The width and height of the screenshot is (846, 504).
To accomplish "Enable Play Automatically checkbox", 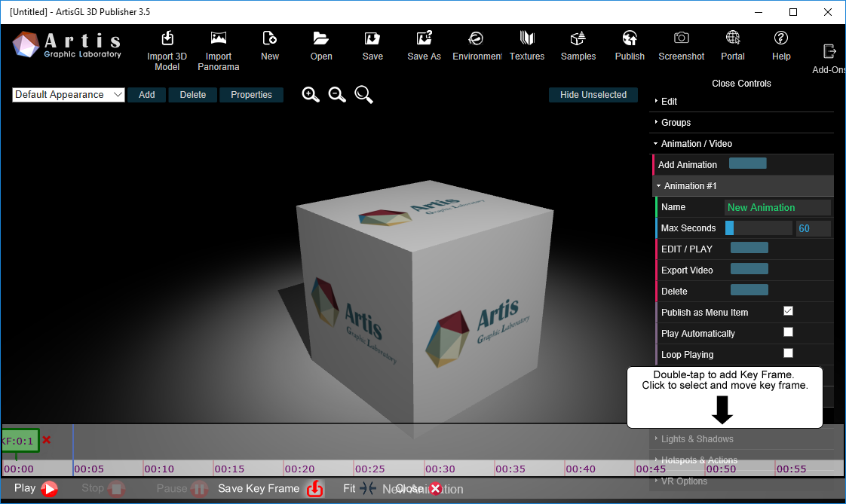I will [788, 332].
